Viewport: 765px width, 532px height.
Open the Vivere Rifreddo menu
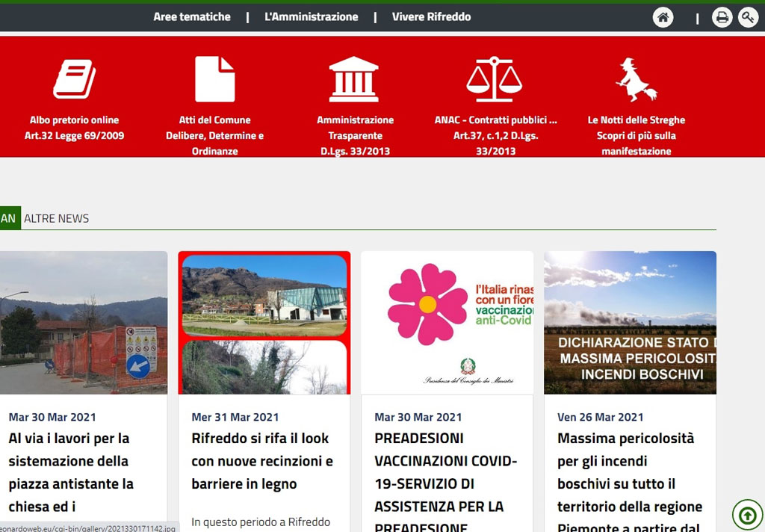(x=431, y=17)
